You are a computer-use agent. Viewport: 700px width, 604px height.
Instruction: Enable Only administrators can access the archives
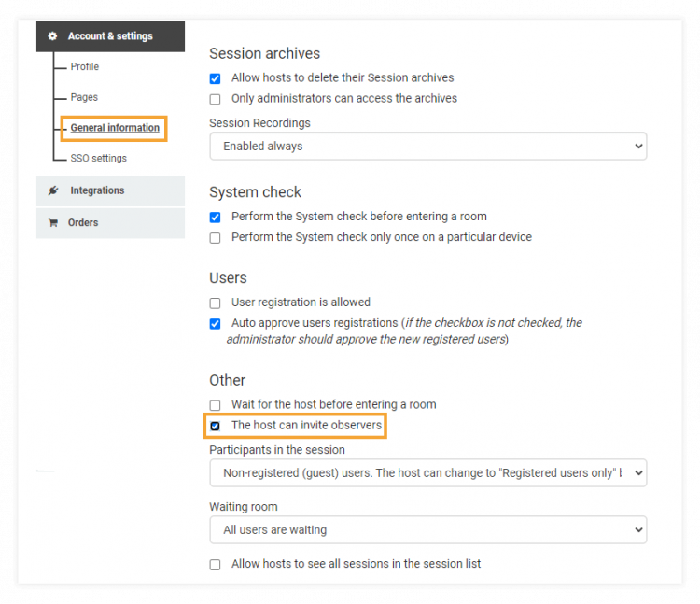click(x=216, y=99)
